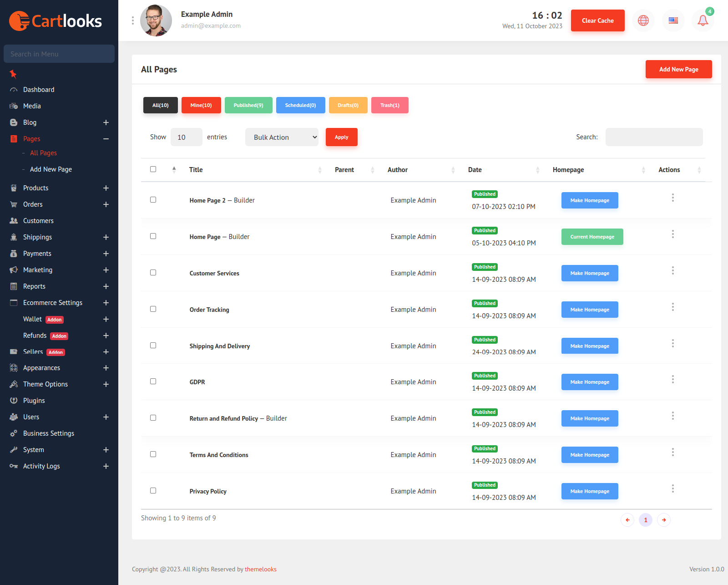Select the Published(9) filter tab

click(248, 105)
